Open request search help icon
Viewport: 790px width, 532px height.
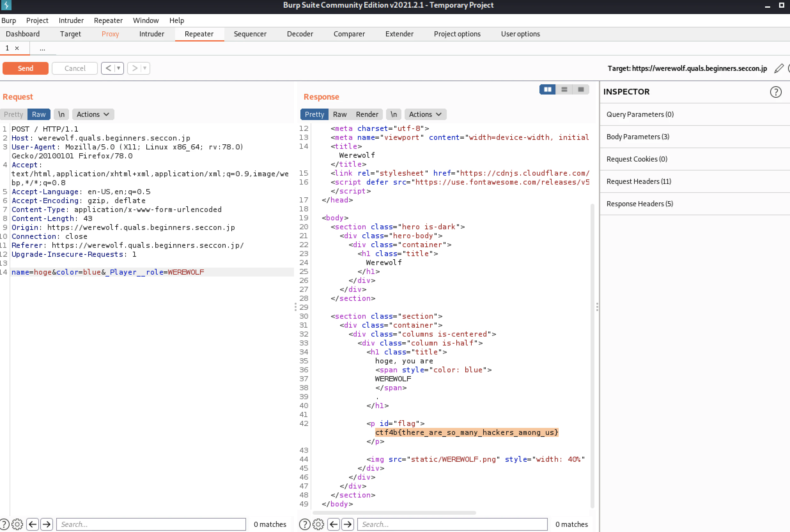point(4,524)
